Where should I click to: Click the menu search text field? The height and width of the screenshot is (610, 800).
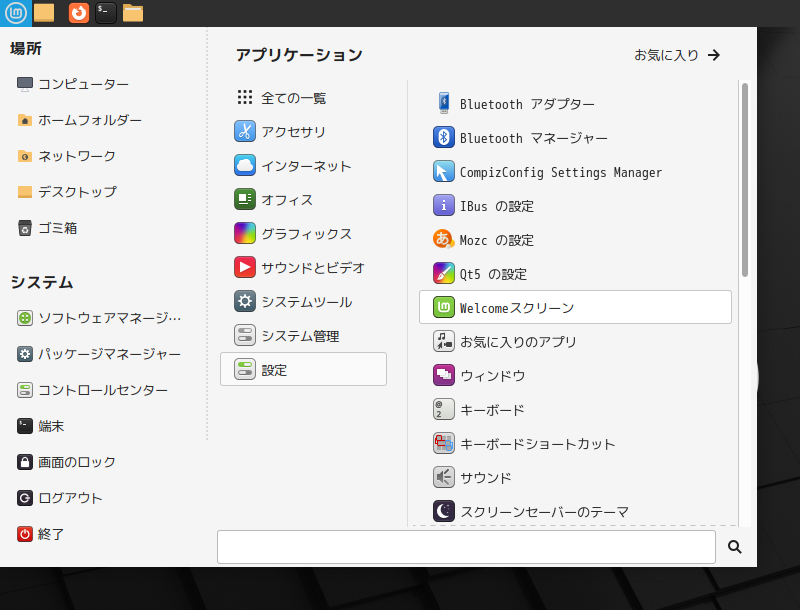pyautogui.click(x=466, y=547)
